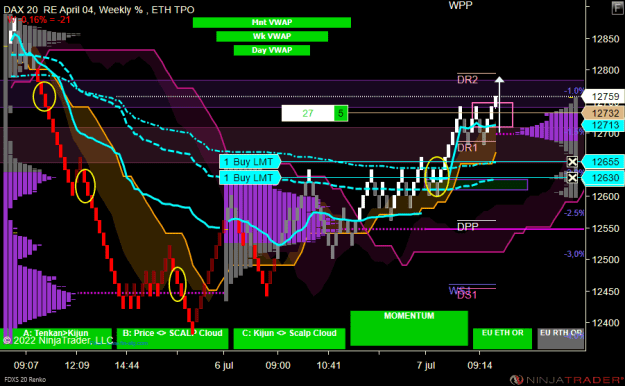Viewport: 625px width, 386px height.
Task: Click the cyan 12655 price marker
Action: pos(603,162)
